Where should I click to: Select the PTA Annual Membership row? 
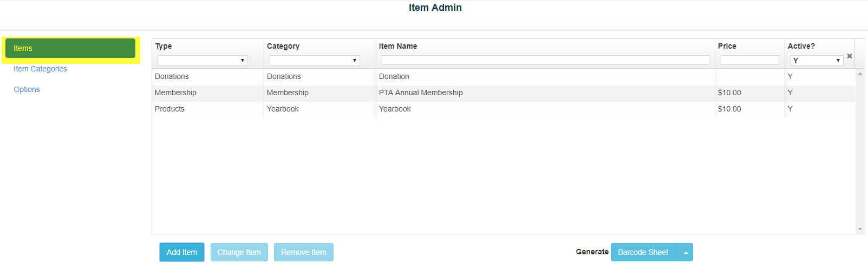tap(504, 93)
